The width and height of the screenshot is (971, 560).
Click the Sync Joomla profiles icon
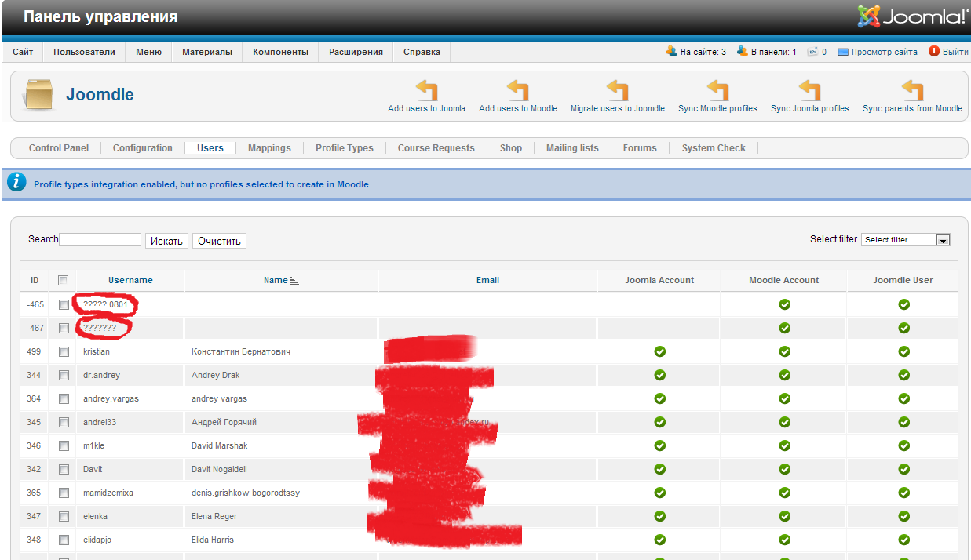(809, 90)
